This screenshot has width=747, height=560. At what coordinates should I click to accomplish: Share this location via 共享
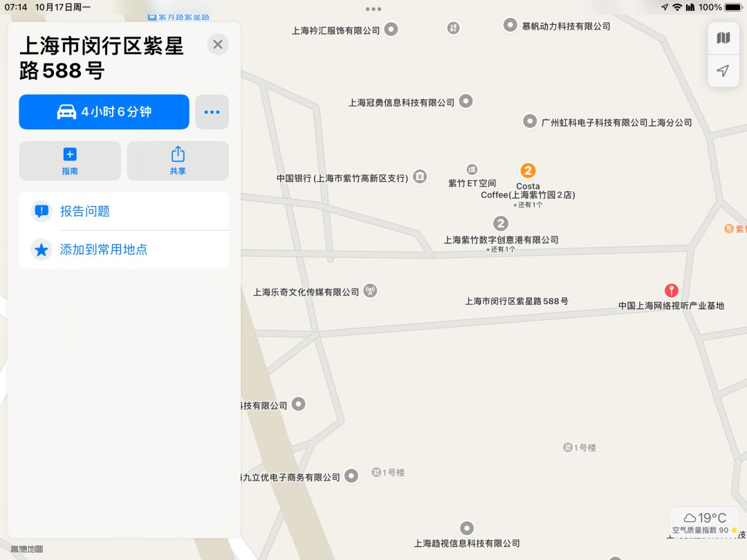178,160
